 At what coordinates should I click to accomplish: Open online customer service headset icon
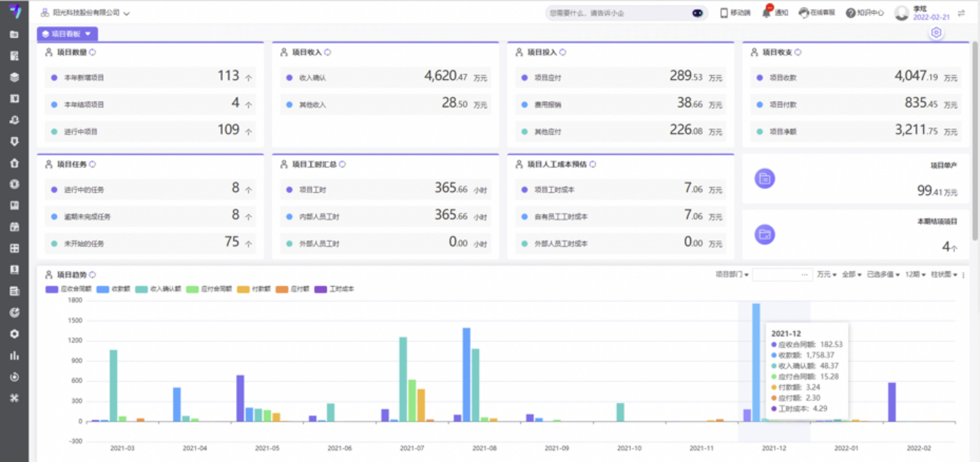pyautogui.click(x=803, y=13)
